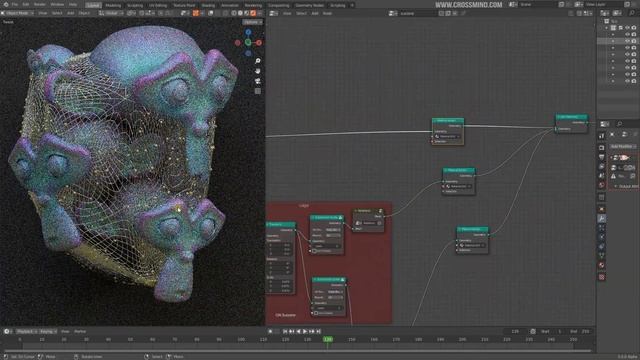Switch to the Shading workspace tab
Screen dimensions: 640x360
(208, 5)
